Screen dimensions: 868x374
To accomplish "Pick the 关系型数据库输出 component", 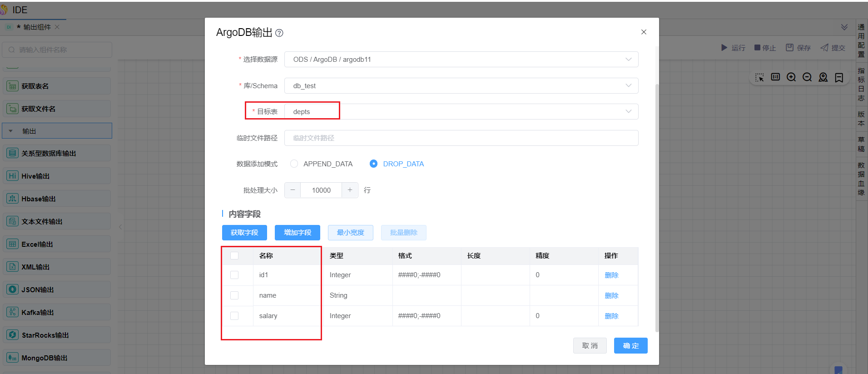I will (57, 153).
